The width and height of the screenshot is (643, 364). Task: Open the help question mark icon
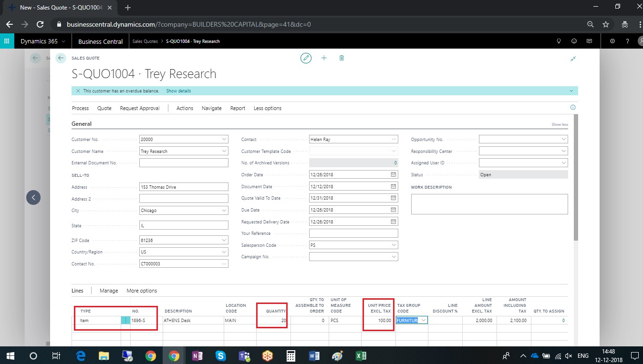(x=628, y=41)
